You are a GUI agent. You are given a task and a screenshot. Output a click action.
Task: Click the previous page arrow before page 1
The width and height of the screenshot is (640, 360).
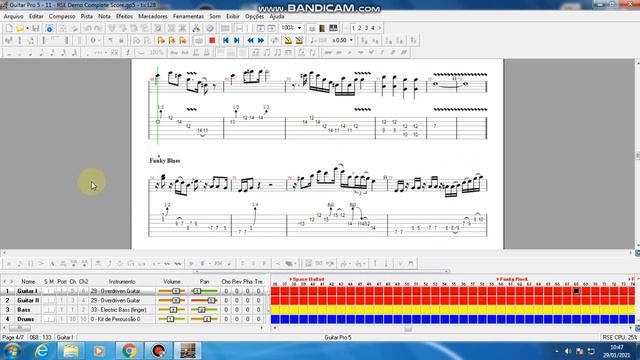347,28
